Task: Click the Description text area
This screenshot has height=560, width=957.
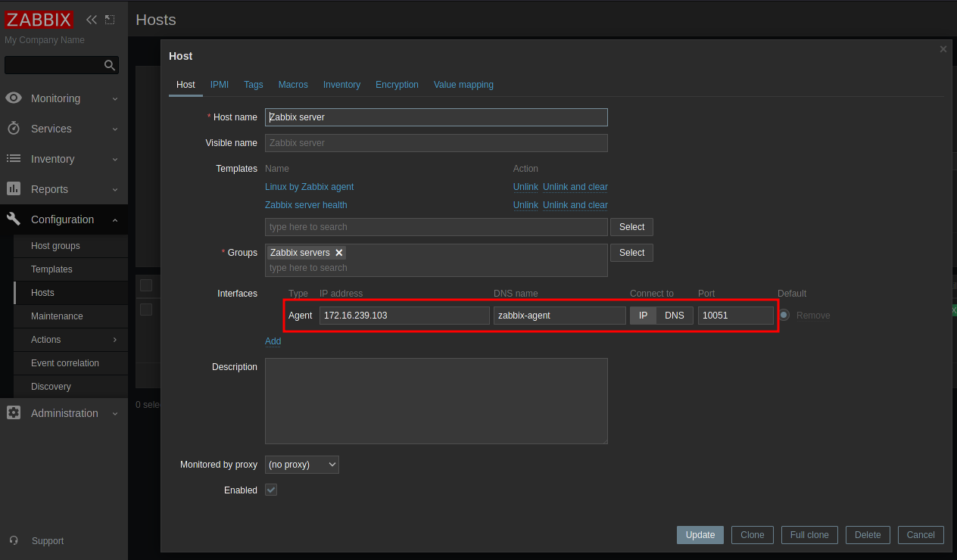Action: pyautogui.click(x=436, y=401)
